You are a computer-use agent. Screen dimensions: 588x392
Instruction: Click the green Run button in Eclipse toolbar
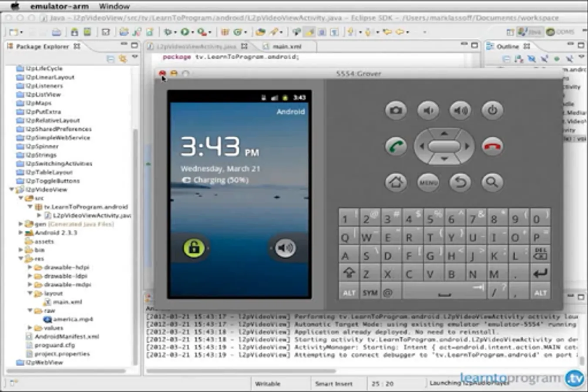(x=185, y=32)
